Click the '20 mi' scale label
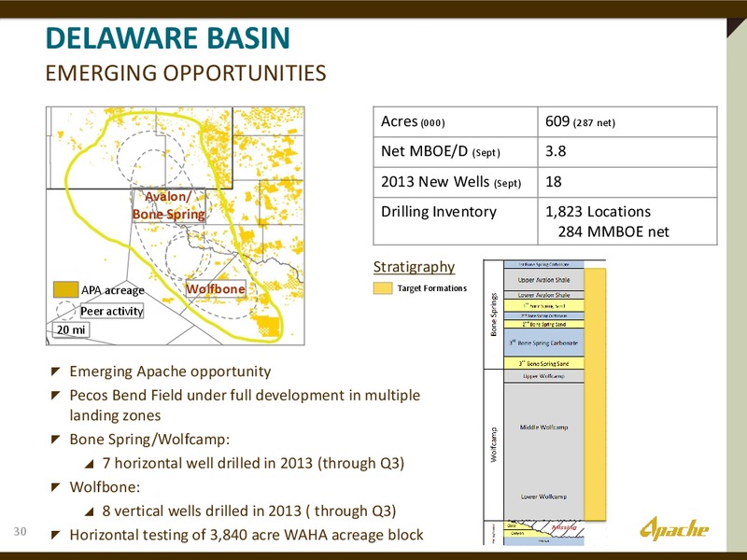 pos(72,329)
